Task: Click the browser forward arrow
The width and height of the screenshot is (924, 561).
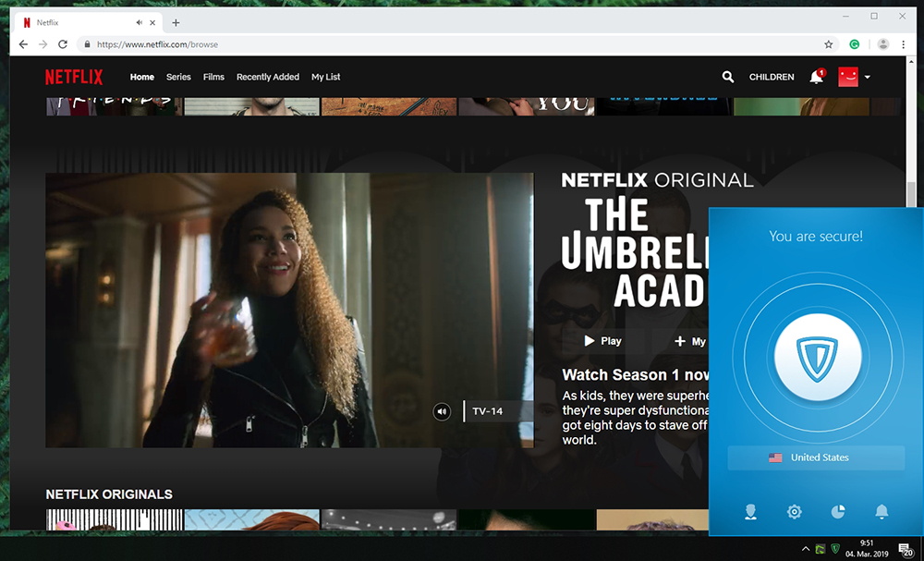Action: [43, 44]
